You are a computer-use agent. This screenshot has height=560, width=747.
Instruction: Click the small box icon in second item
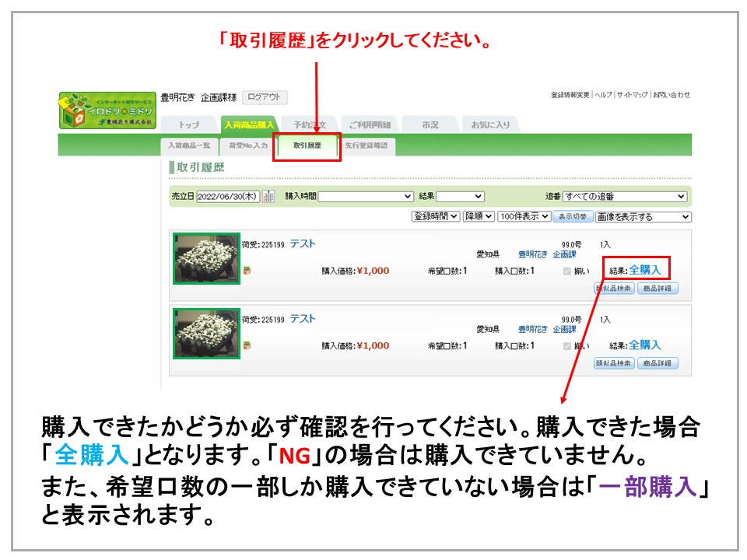[247, 345]
